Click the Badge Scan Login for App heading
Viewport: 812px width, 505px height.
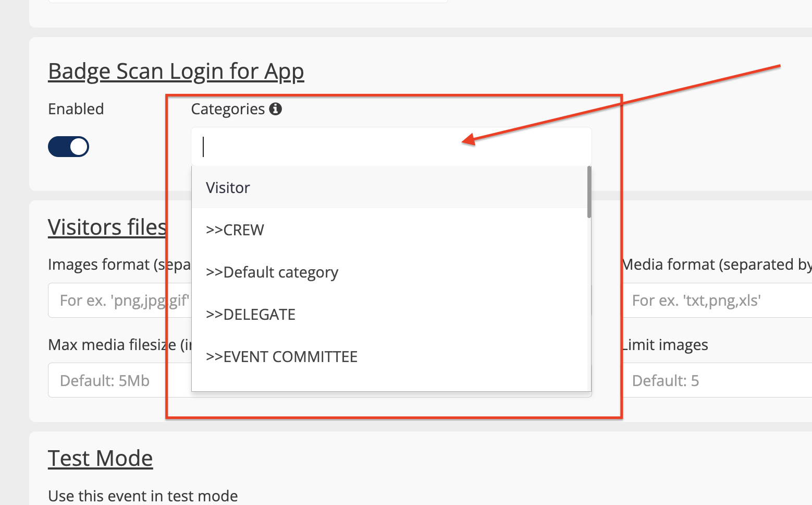(x=176, y=71)
